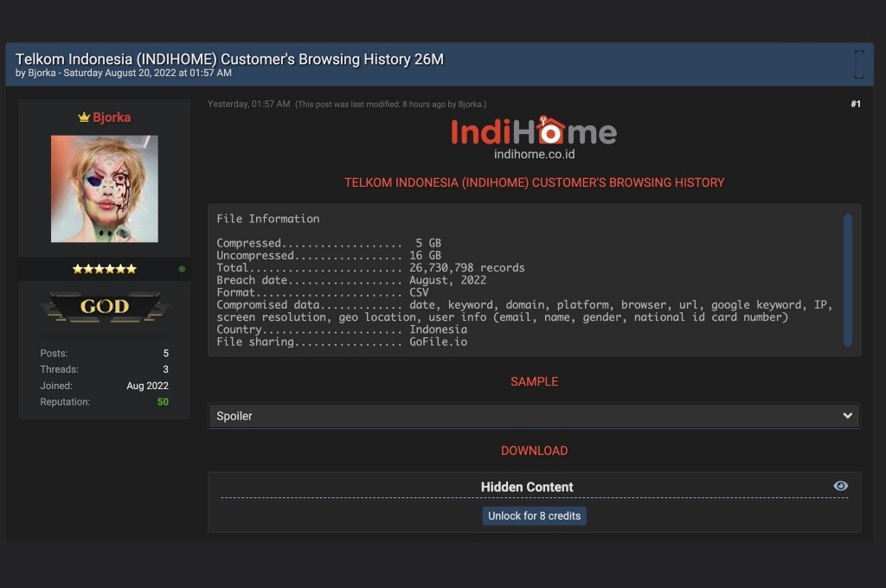Click the GOD rank badge
The height and width of the screenshot is (588, 886).
click(x=104, y=306)
